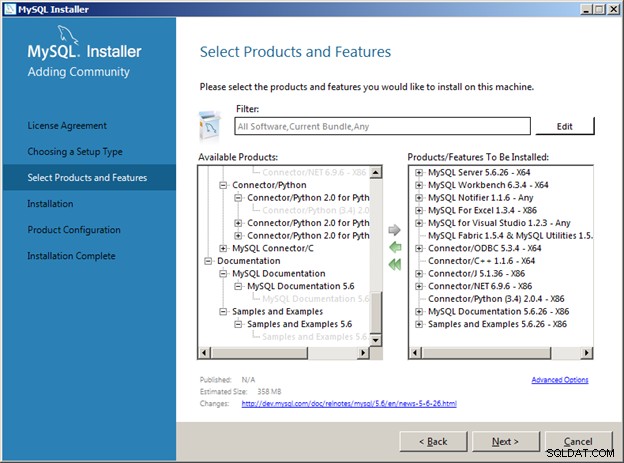Viewport: 624px width, 463px height.
Task: Open the 5.6.26 release notes link
Action: pyautogui.click(x=349, y=403)
